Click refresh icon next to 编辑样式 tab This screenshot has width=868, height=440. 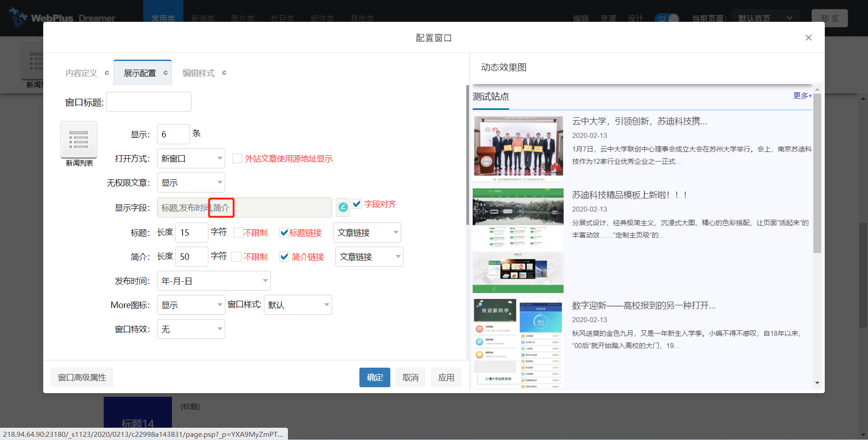224,73
